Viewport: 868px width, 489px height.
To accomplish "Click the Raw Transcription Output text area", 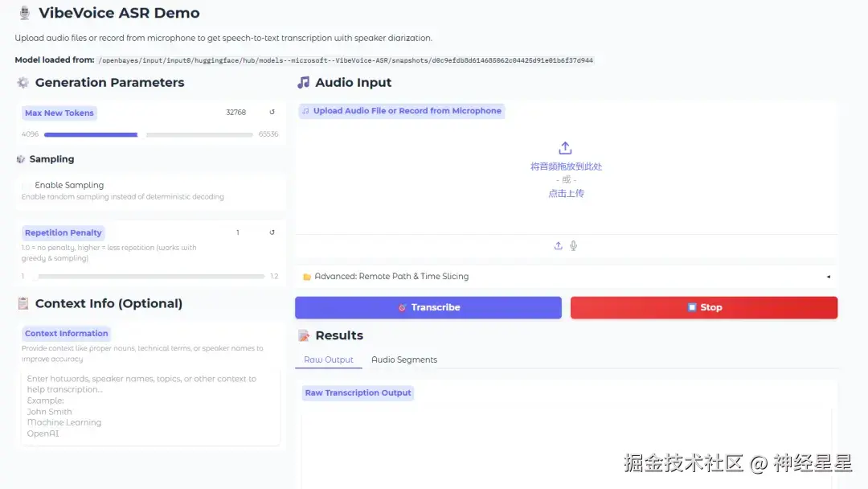I will (x=566, y=449).
